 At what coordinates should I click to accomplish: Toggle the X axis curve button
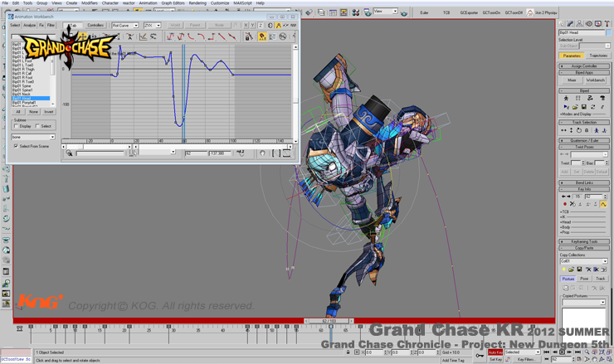[x=246, y=26]
